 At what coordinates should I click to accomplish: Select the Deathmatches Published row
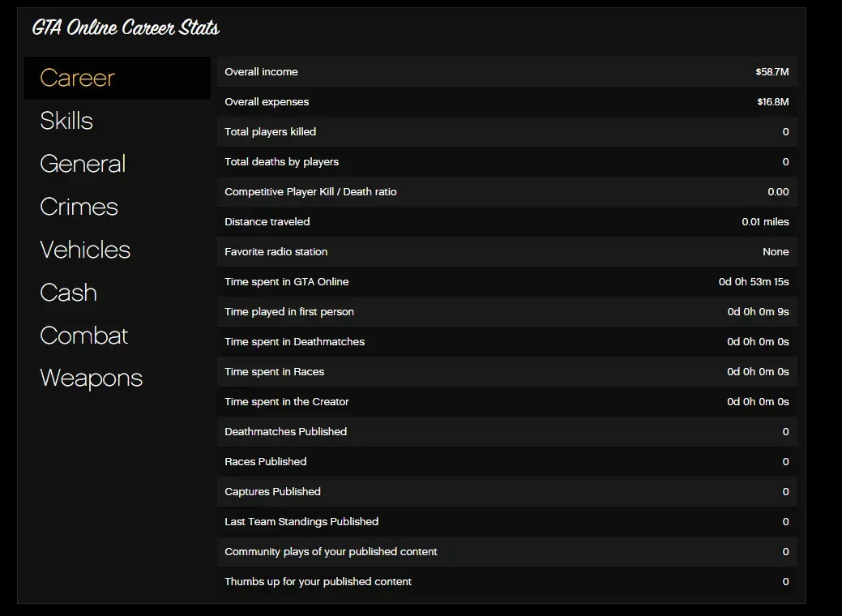506,432
